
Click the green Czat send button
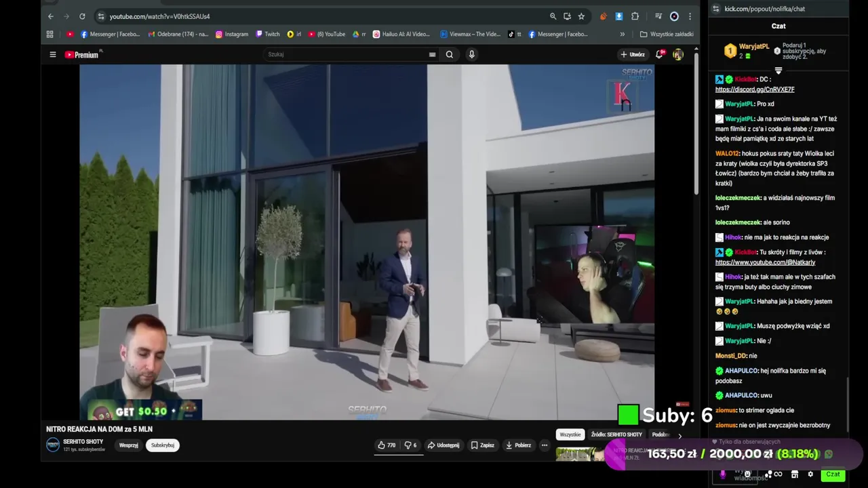[833, 474]
